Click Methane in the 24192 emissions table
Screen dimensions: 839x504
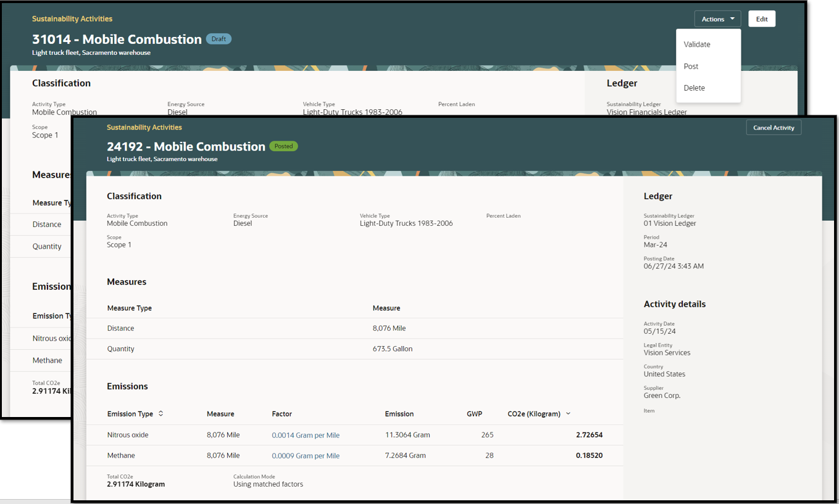click(x=121, y=455)
